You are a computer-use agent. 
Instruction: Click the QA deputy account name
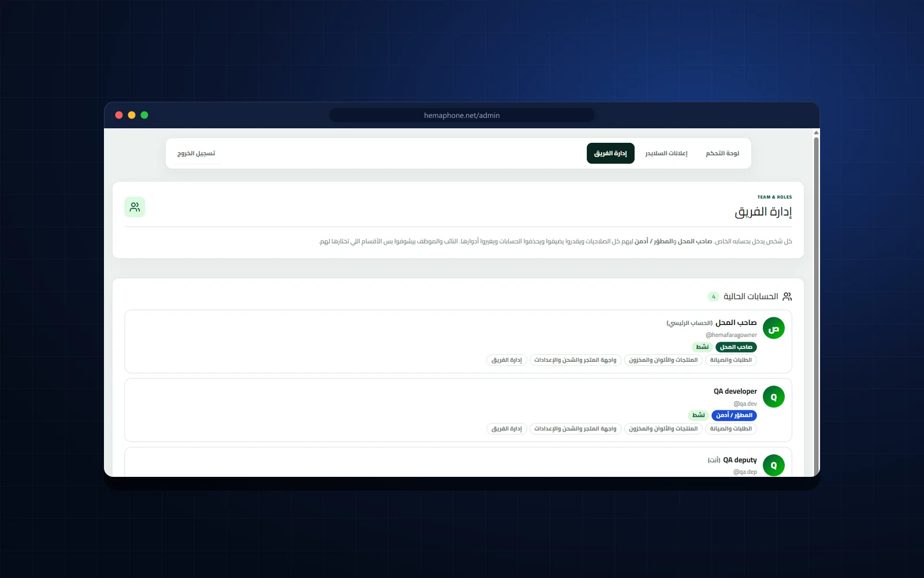tap(740, 460)
